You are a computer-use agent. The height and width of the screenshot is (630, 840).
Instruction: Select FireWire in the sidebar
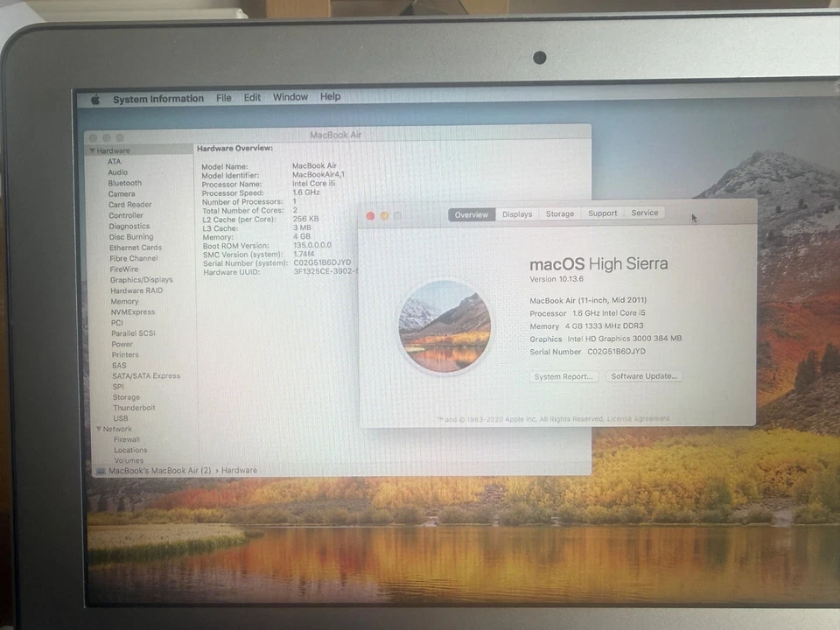click(x=123, y=269)
